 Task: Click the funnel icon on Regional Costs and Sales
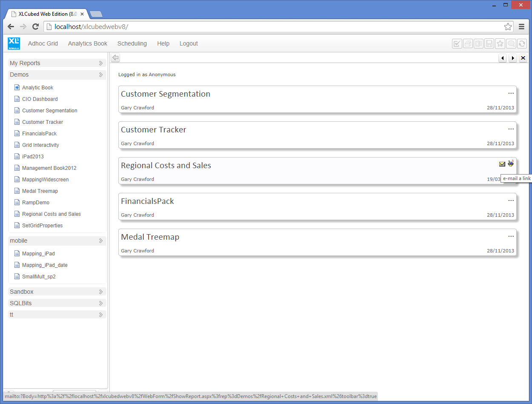(511, 163)
